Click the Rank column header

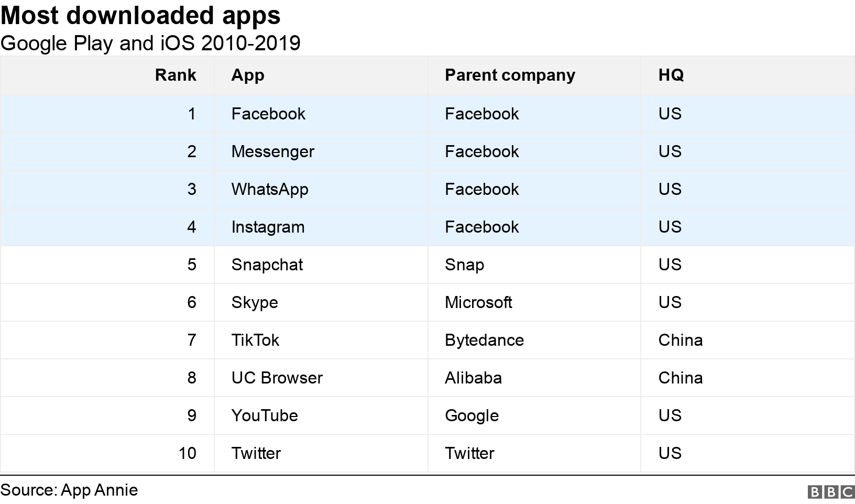[x=176, y=75]
